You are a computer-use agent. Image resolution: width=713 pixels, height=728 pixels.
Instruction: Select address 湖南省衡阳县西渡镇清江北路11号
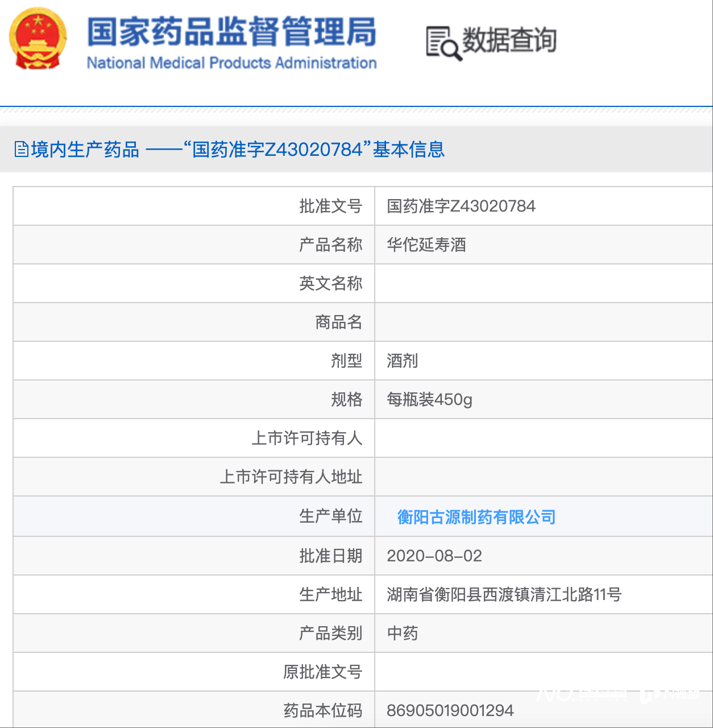tap(504, 594)
